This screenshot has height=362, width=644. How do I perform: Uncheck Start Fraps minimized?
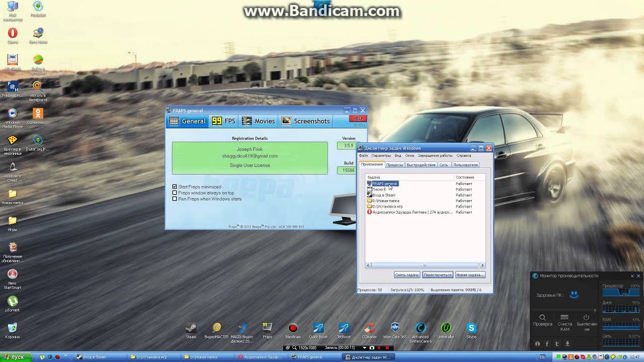(175, 187)
